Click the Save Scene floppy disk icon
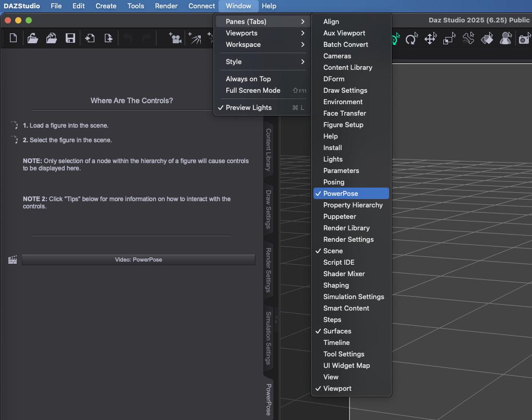The image size is (532, 420). pos(70,38)
